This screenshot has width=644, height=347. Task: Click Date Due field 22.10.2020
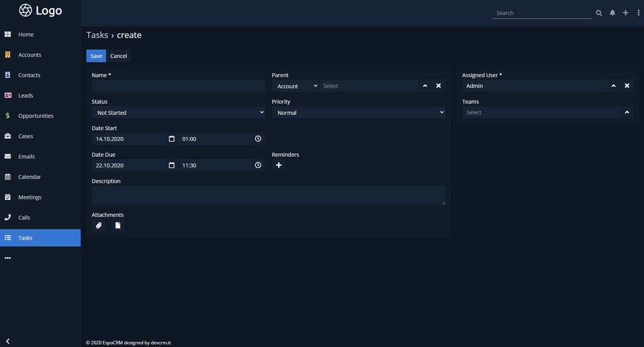129,165
